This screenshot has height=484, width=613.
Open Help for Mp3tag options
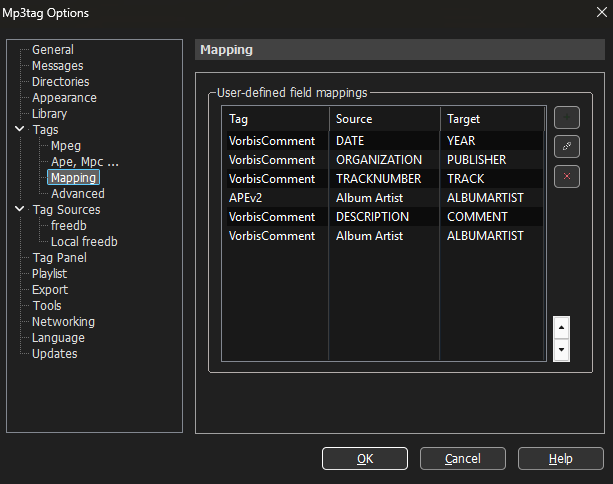tap(561, 458)
